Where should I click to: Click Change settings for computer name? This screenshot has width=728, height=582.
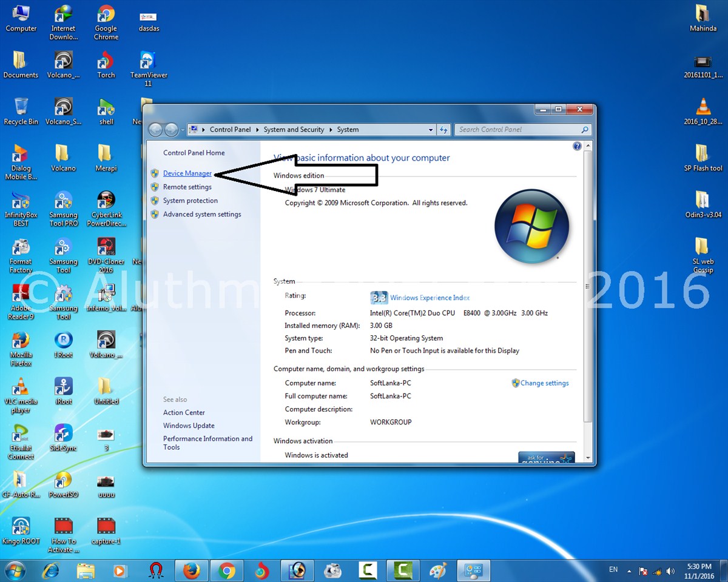[545, 383]
